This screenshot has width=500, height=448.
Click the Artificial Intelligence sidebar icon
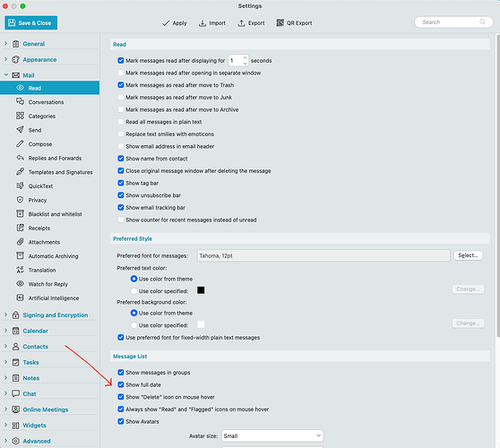[20, 297]
